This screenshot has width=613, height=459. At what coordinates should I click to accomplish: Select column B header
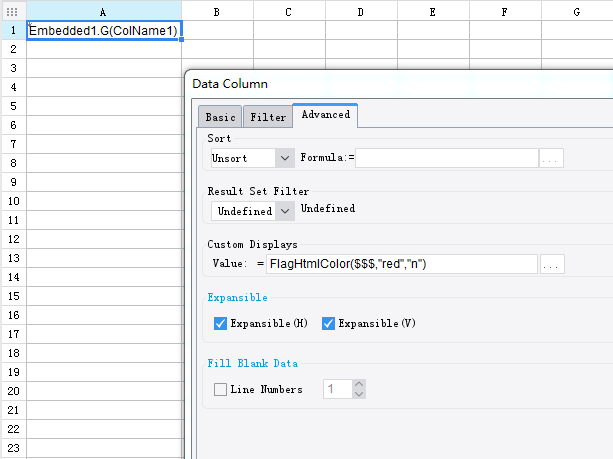point(217,12)
